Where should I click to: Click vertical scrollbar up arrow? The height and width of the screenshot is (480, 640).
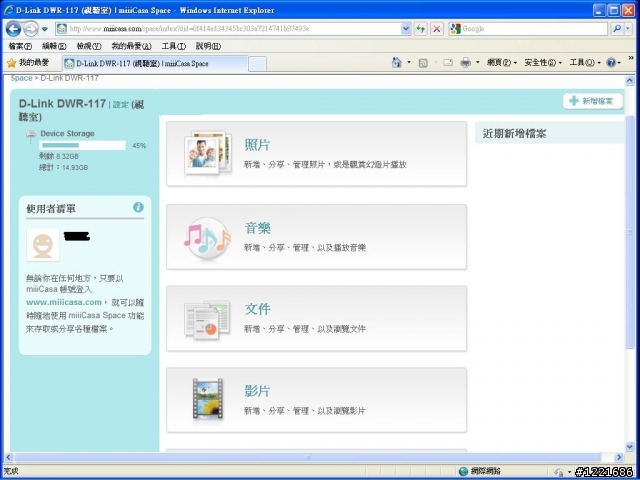pos(629,80)
